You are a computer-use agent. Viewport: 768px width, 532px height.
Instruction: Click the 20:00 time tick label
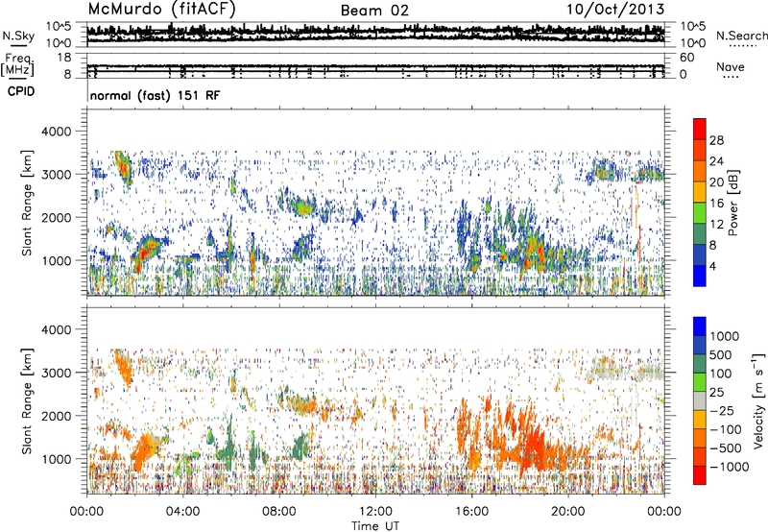567,512
